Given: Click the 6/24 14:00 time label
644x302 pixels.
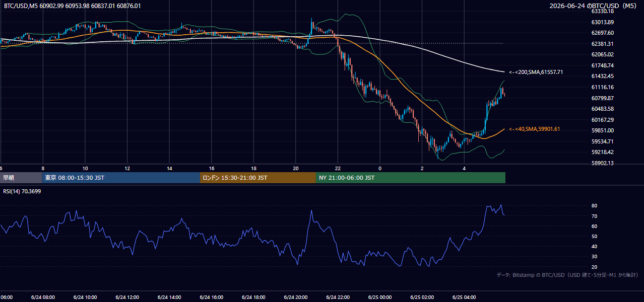Looking at the screenshot, I should coord(169,297).
